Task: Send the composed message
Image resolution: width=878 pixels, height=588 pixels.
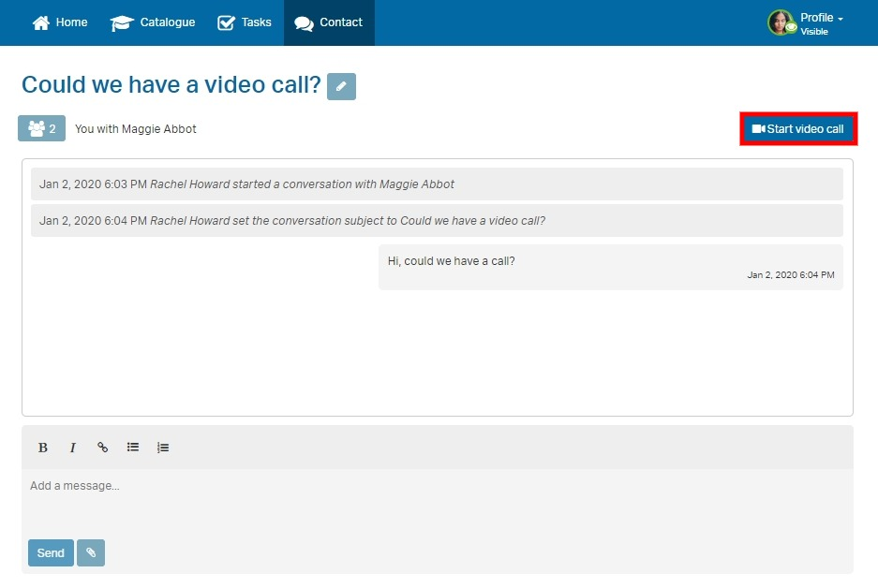Action: coord(50,552)
